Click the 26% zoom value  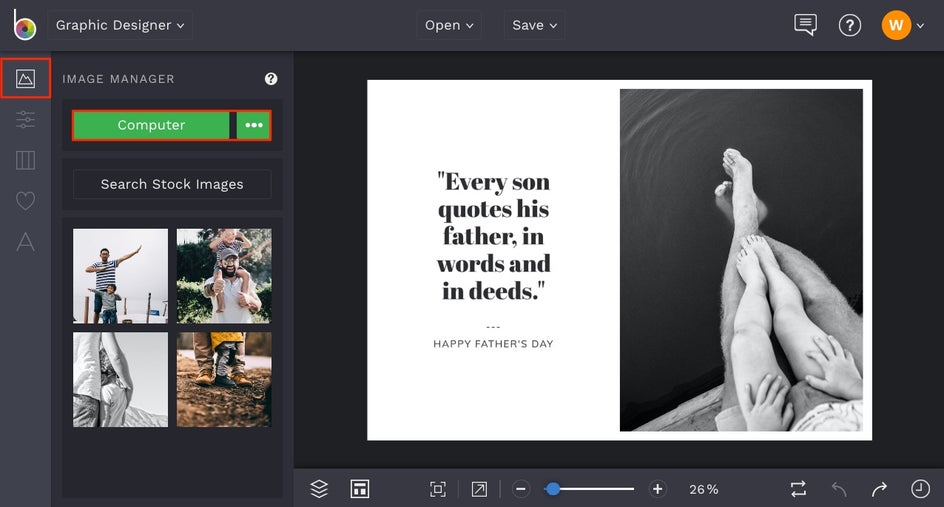pos(704,490)
